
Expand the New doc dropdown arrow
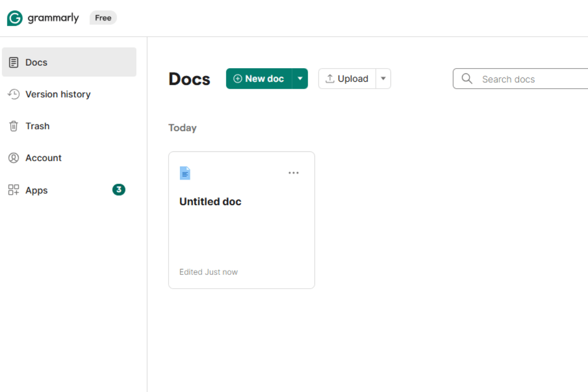point(299,78)
